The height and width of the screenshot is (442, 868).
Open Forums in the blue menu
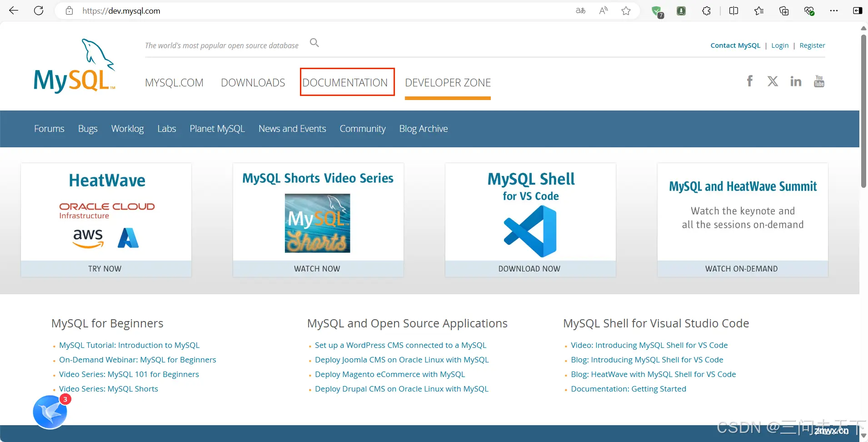[49, 129]
